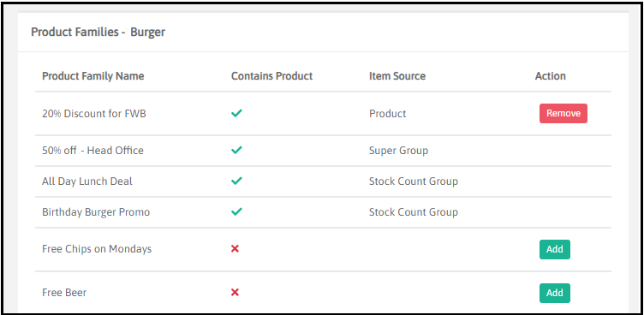This screenshot has height=315, width=644.
Task: Click green checkmark for 50% off - Head Office
Action: click(x=236, y=150)
